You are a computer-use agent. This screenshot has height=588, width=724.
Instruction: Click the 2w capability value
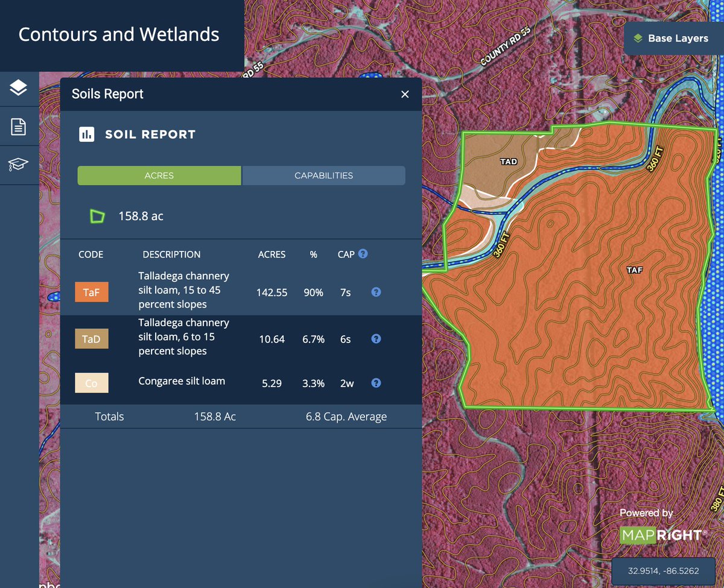pyautogui.click(x=347, y=384)
